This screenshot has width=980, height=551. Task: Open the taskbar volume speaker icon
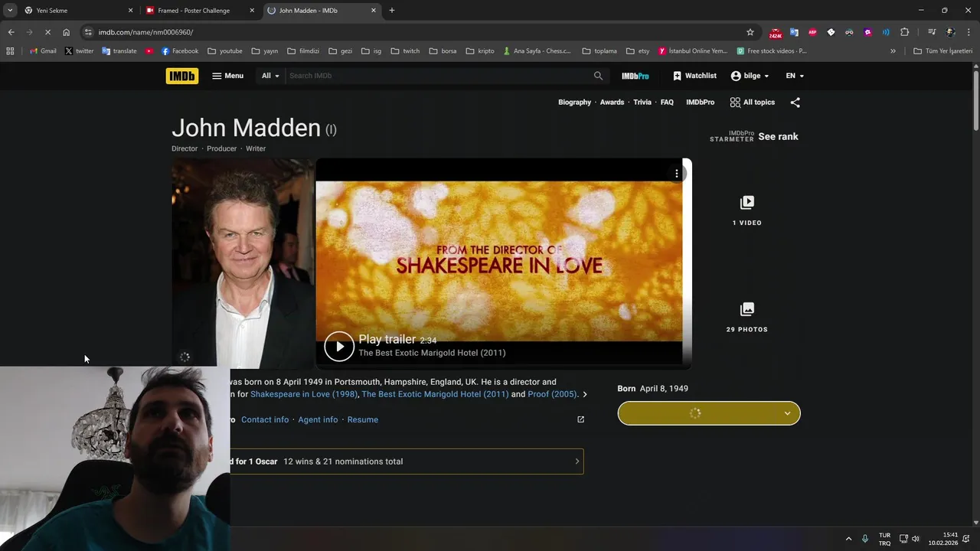[x=915, y=539]
